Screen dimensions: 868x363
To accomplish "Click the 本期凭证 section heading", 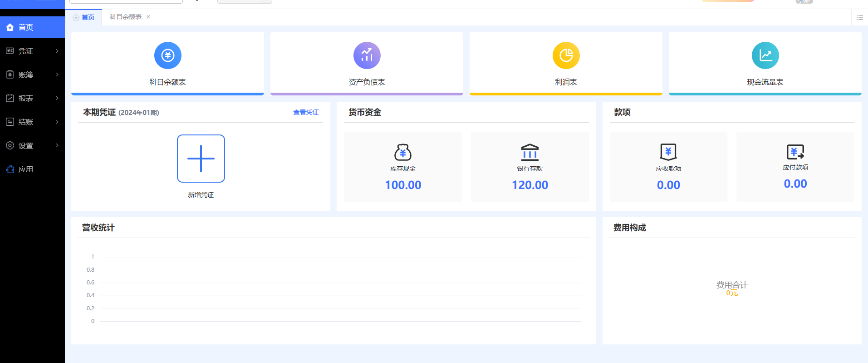I will (x=99, y=112).
